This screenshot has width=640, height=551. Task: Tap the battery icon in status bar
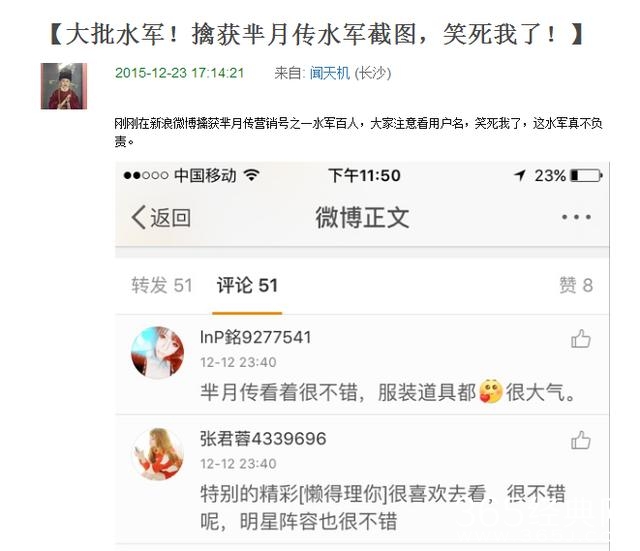coord(587,176)
